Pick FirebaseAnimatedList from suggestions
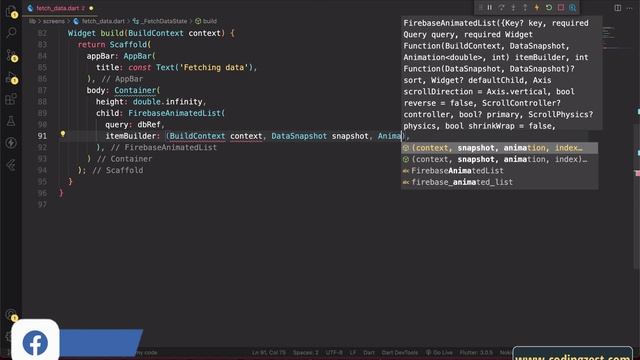 pos(500,171)
